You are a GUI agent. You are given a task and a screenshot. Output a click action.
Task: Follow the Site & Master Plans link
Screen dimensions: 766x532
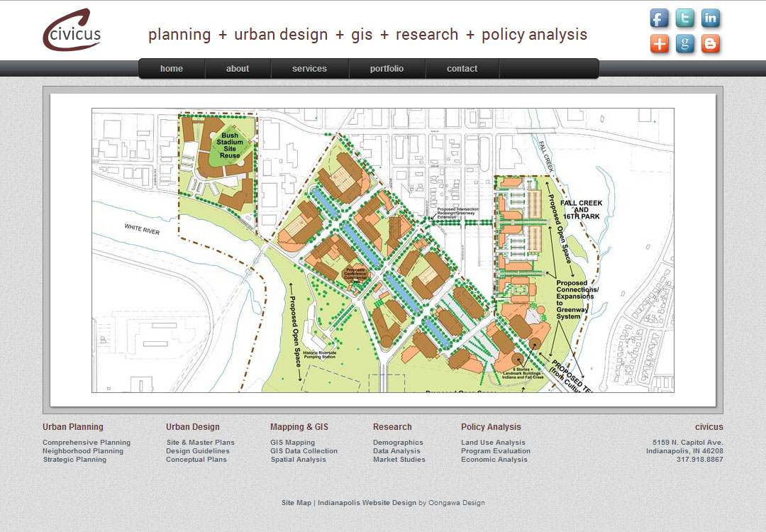[x=200, y=443]
